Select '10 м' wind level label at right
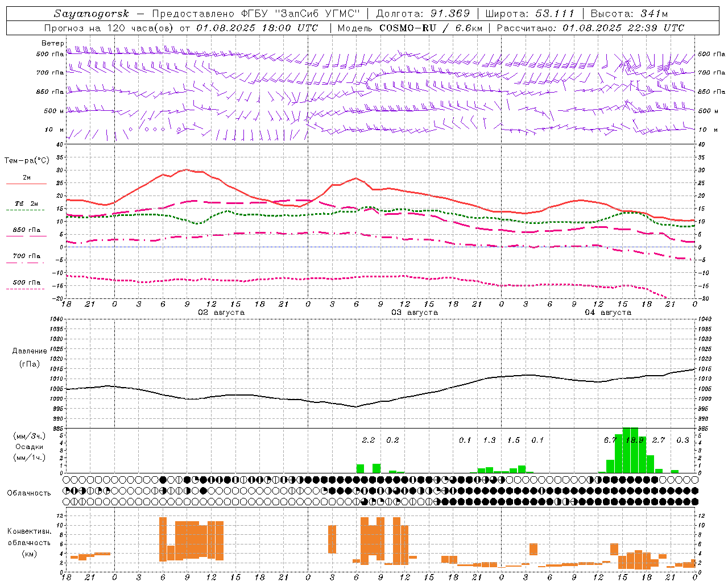This screenshot has height=582, width=728. (x=708, y=130)
